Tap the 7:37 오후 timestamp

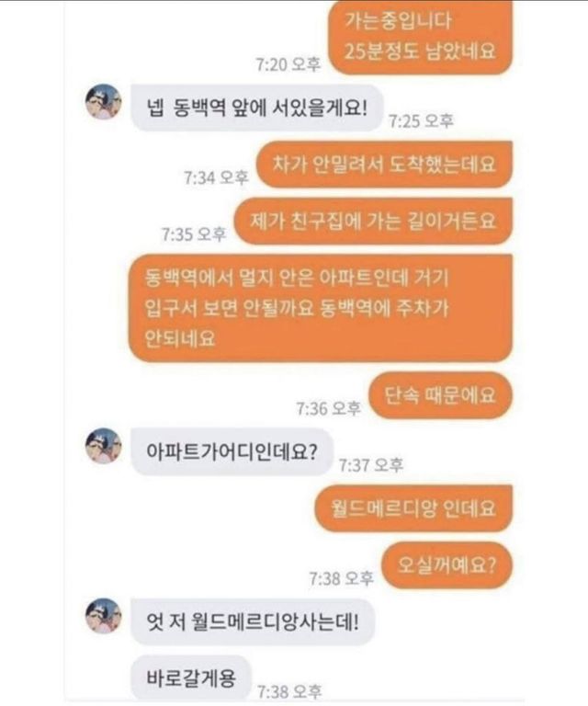[x=370, y=465]
